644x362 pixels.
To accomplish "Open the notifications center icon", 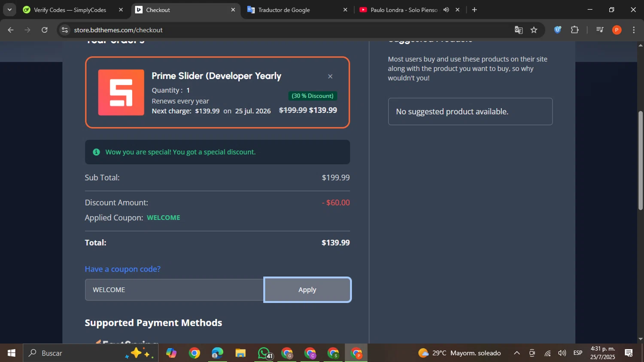I will (x=629, y=353).
